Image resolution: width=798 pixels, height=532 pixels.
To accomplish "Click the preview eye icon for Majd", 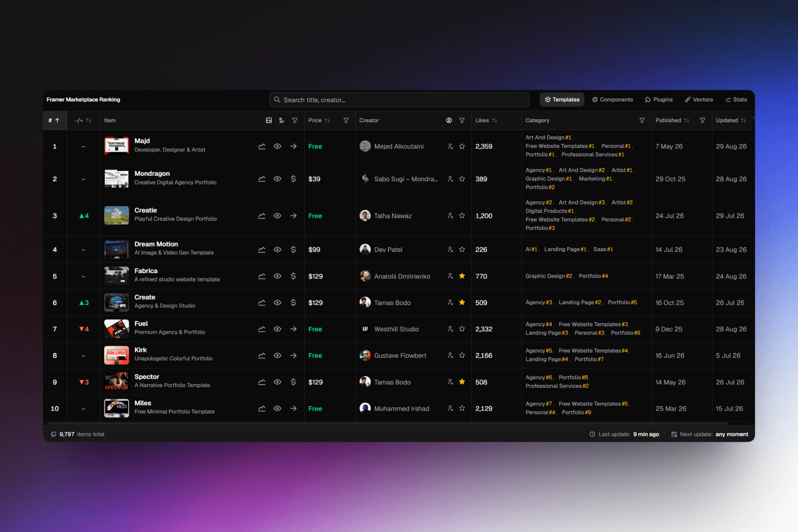I will click(277, 146).
